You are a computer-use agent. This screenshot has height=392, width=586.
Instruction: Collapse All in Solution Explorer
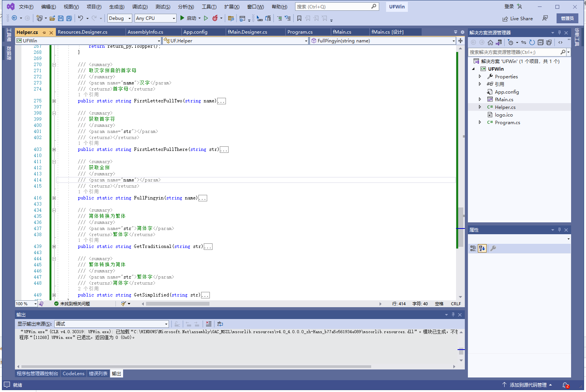pos(541,42)
